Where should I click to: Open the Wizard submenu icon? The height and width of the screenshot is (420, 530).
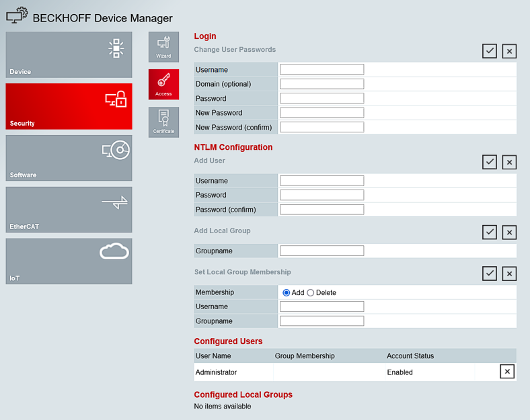pos(163,47)
